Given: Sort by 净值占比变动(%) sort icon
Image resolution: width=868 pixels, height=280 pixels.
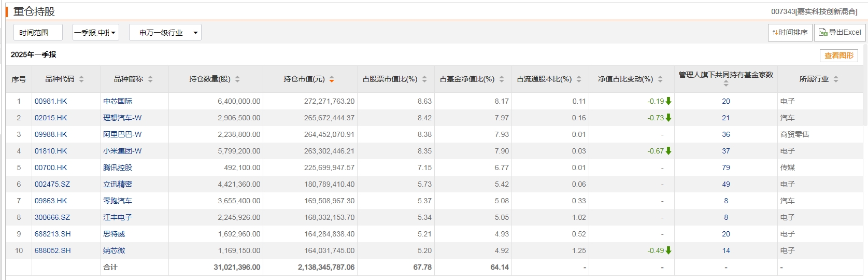Looking at the screenshot, I should [660, 79].
